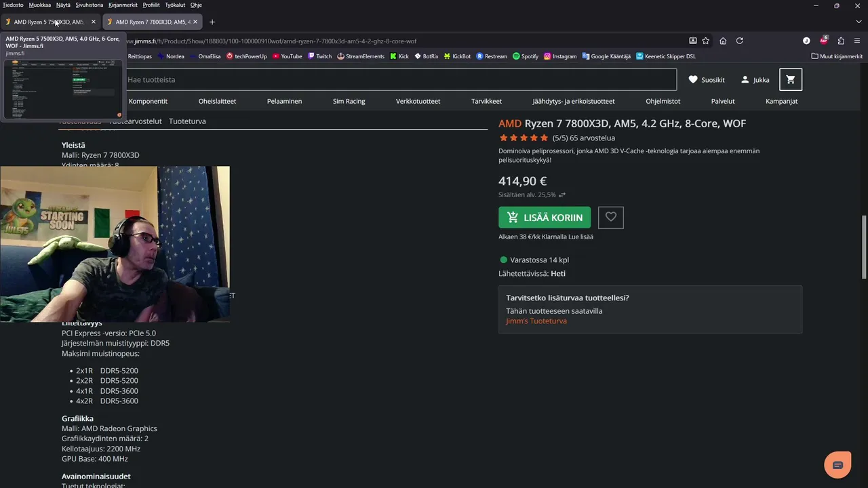The image size is (868, 488).
Task: Open the Tuotearvostelut tab
Action: pos(136,121)
